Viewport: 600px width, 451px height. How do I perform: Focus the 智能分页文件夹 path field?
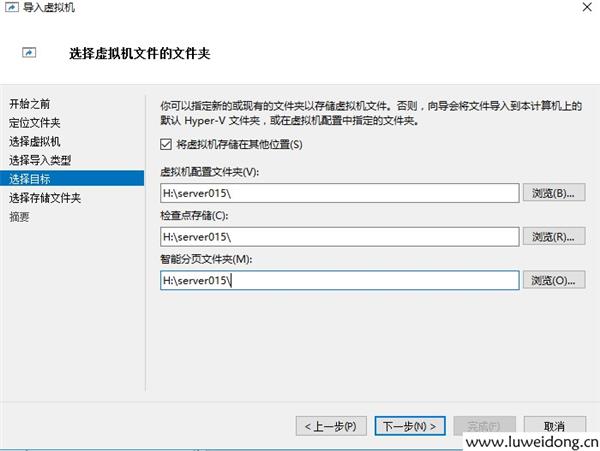pyautogui.click(x=339, y=281)
